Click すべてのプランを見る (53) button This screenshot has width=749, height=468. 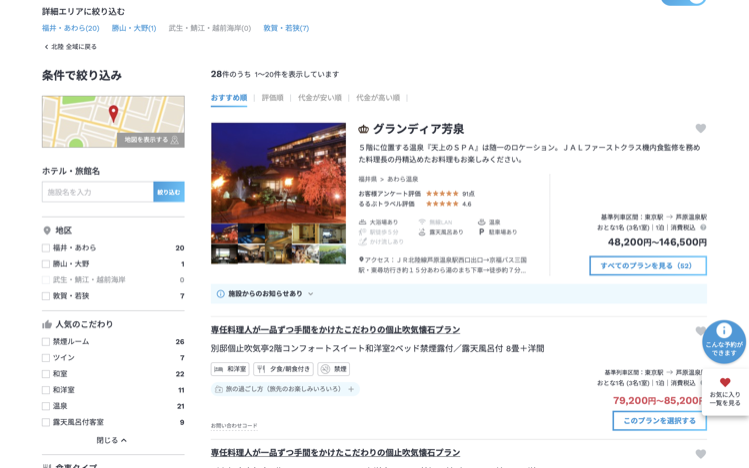point(647,266)
